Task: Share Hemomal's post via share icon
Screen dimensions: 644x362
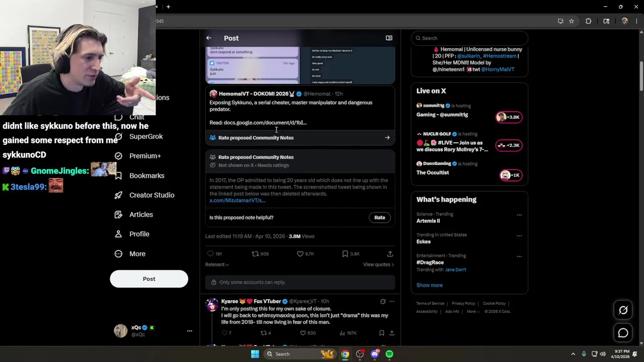Action: click(390, 254)
